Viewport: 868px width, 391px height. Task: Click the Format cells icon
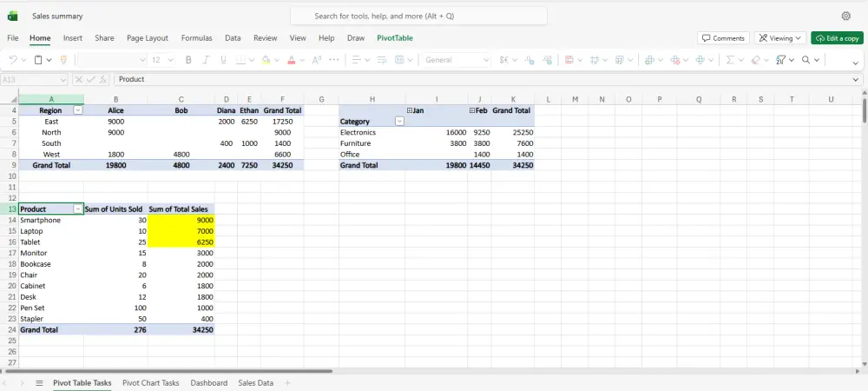tap(700, 60)
